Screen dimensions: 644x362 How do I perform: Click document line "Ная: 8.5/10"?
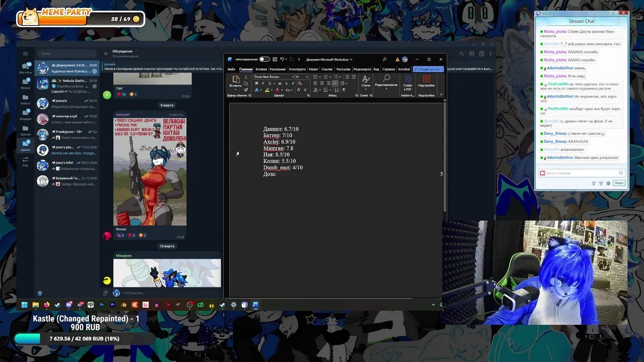(276, 155)
